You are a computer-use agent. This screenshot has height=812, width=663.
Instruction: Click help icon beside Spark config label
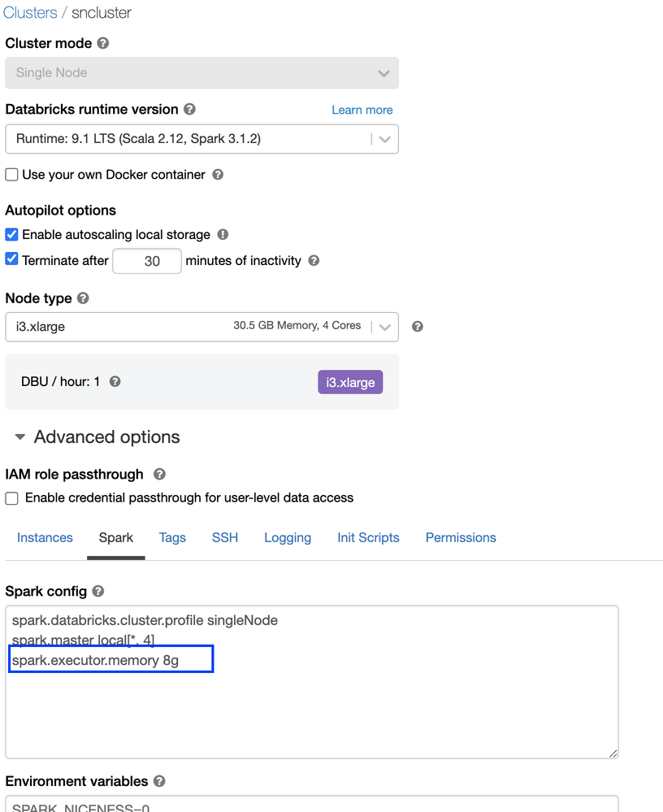coord(98,591)
